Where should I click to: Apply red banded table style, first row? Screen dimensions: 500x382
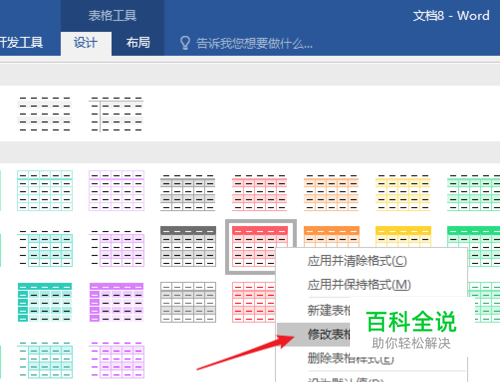(x=260, y=192)
